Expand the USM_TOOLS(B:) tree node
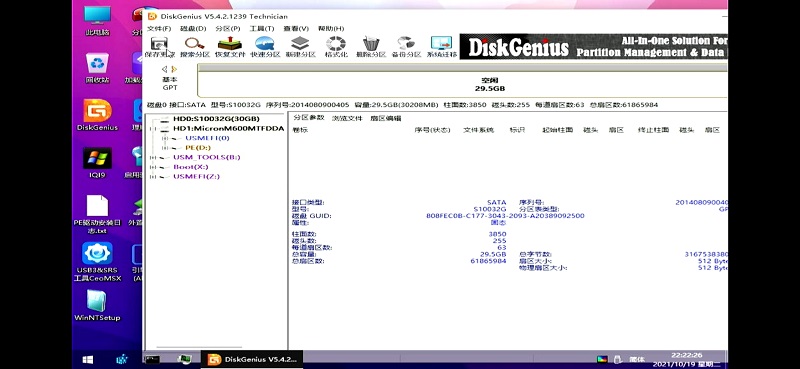The width and height of the screenshot is (800, 369). [153, 157]
